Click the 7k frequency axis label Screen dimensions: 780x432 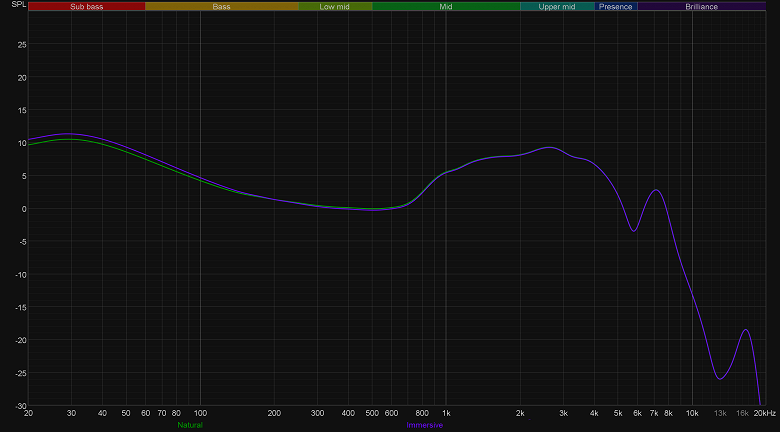[654, 413]
